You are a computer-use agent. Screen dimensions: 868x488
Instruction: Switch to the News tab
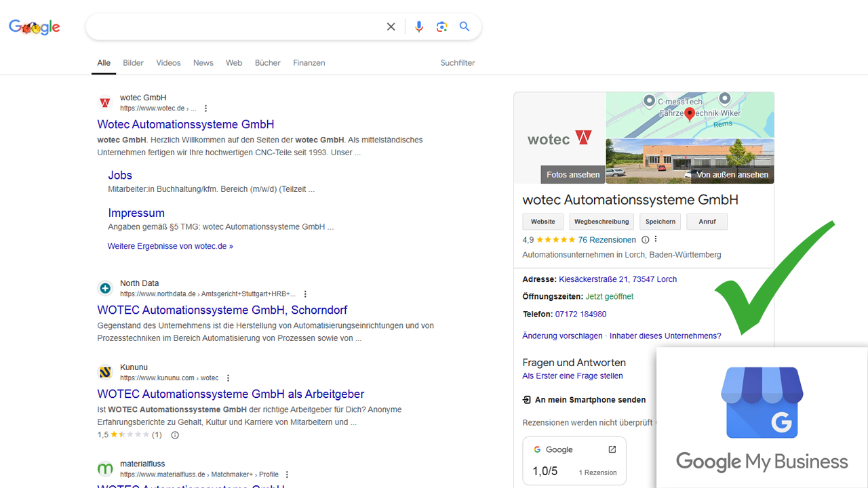pos(203,63)
